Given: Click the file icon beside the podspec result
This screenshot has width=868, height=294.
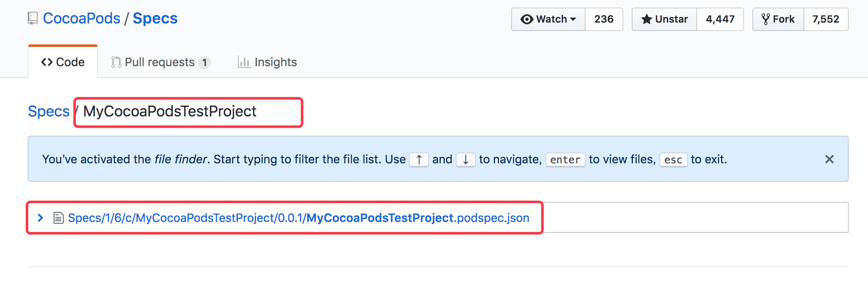Looking at the screenshot, I should point(58,218).
